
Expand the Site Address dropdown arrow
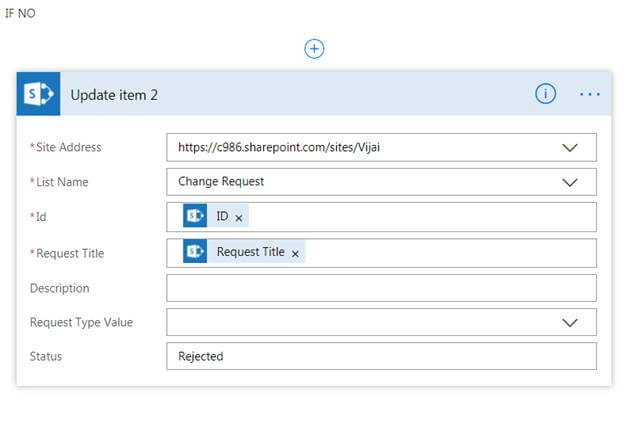570,148
